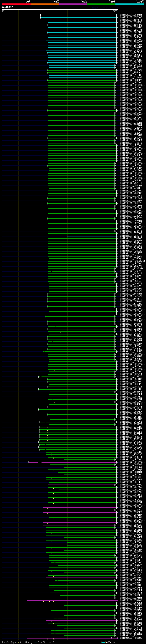Select hit UniRef100_Q4CUG6
Image resolution: width=146 pixels, height=644 pixels.
tap(131, 422)
